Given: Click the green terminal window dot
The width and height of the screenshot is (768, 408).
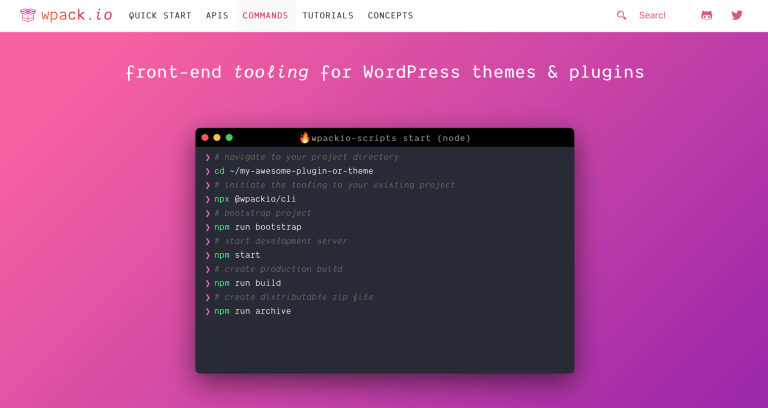Looking at the screenshot, I should pos(229,138).
